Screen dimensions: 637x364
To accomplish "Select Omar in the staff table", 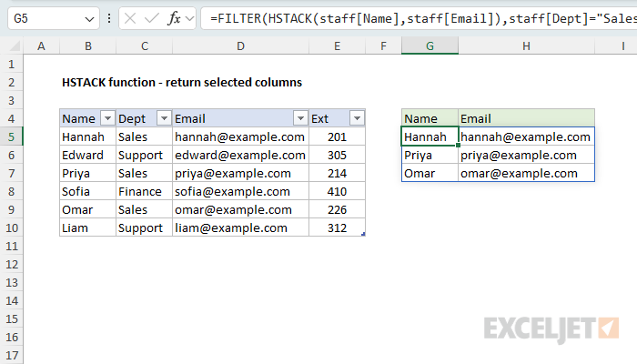I will tap(87, 209).
